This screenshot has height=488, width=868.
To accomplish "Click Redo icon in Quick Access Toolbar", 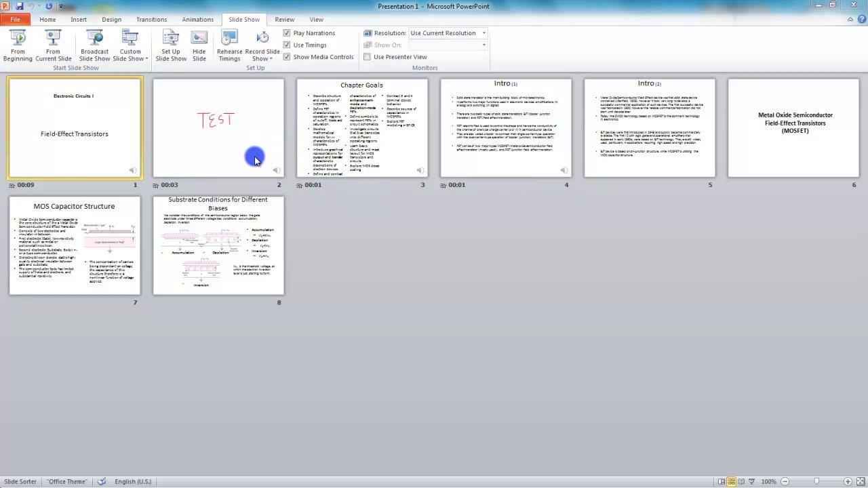I will (x=49, y=6).
